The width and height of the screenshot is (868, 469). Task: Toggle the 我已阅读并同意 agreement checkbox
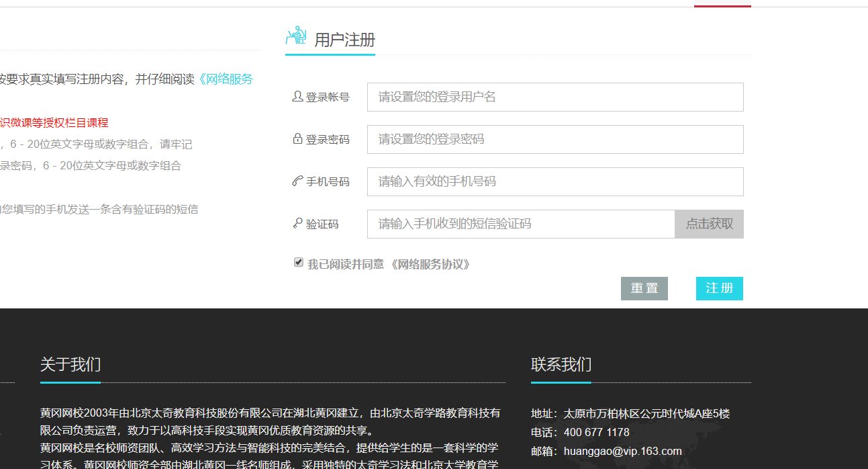pyautogui.click(x=297, y=262)
